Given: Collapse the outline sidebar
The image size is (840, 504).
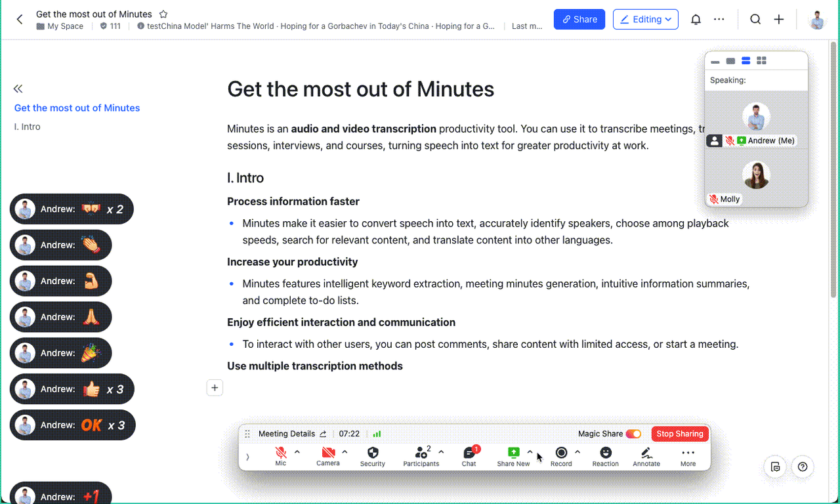Looking at the screenshot, I should point(18,89).
